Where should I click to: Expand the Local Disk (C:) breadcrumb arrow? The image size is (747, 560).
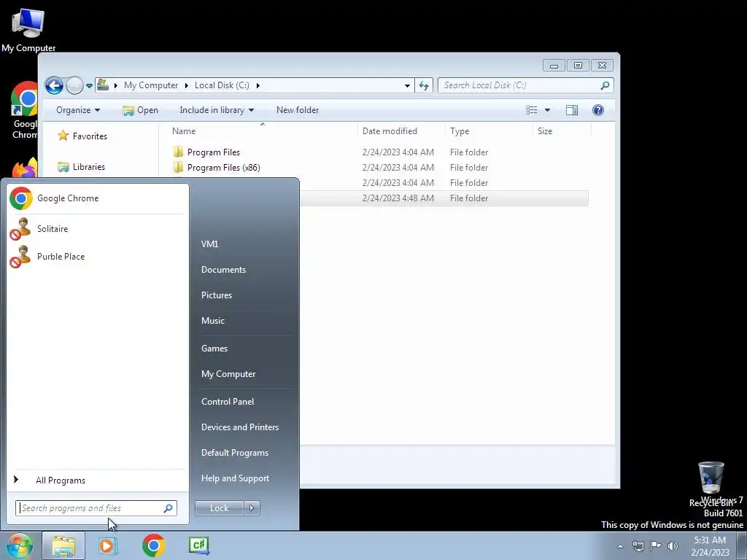[258, 86]
